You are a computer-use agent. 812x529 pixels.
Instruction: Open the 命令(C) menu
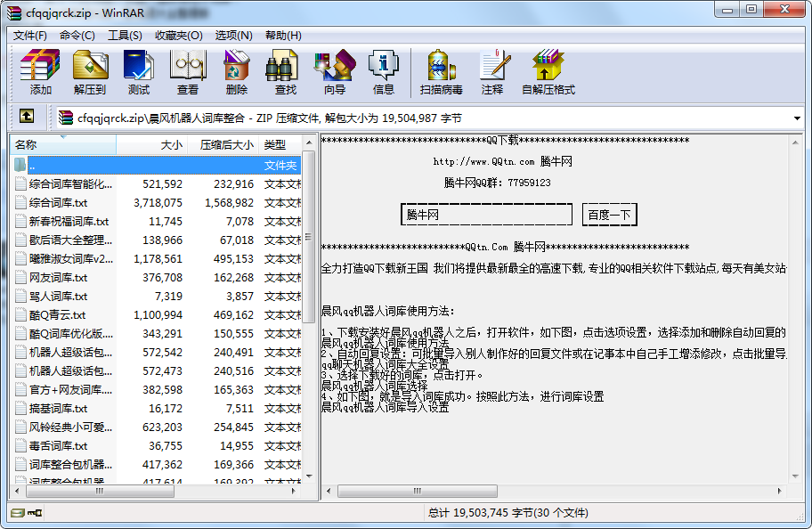point(77,36)
